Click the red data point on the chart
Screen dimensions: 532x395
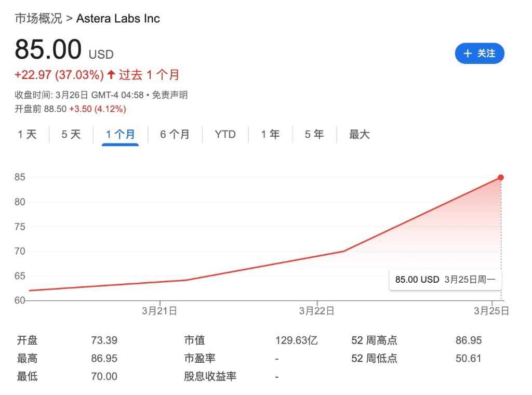[501, 177]
